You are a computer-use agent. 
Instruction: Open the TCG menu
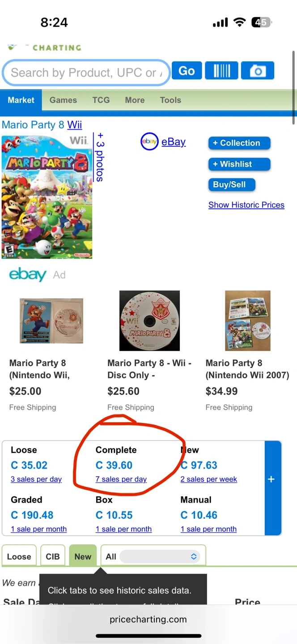[x=101, y=100]
